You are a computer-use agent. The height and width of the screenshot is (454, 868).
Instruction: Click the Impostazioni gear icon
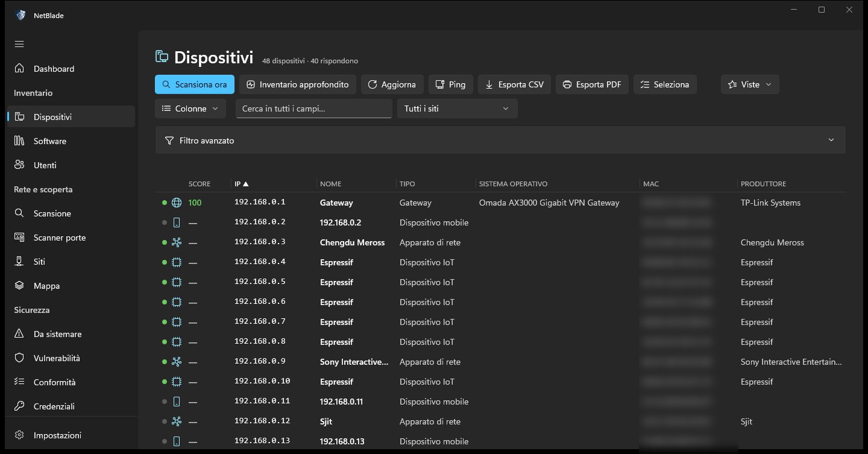[x=20, y=435]
